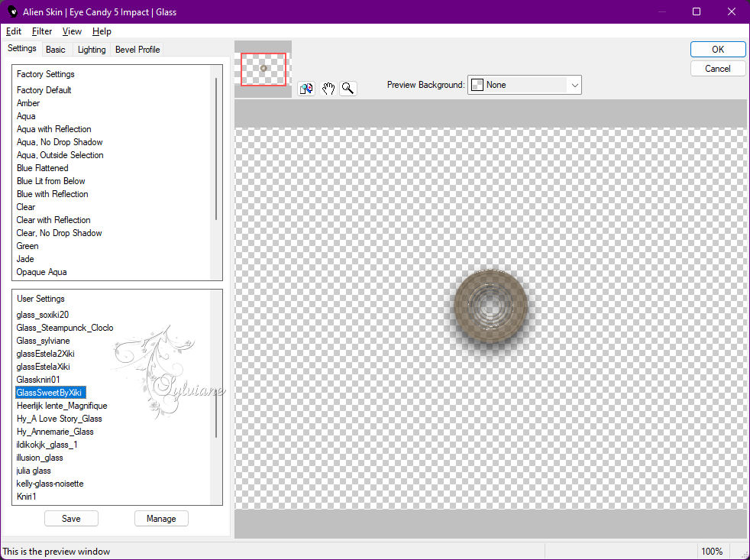Select the Opaque Aqua preset
This screenshot has width=750, height=560.
(41, 272)
